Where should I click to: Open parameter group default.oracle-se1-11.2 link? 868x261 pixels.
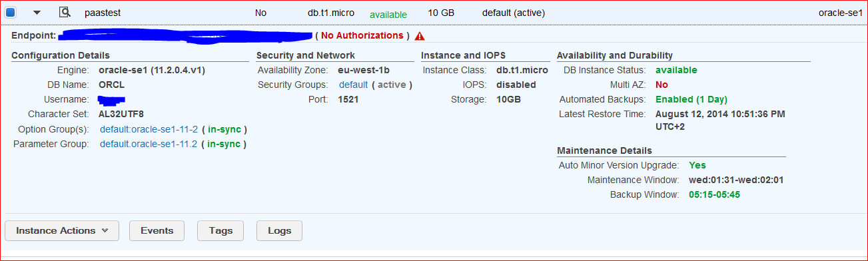(x=149, y=144)
